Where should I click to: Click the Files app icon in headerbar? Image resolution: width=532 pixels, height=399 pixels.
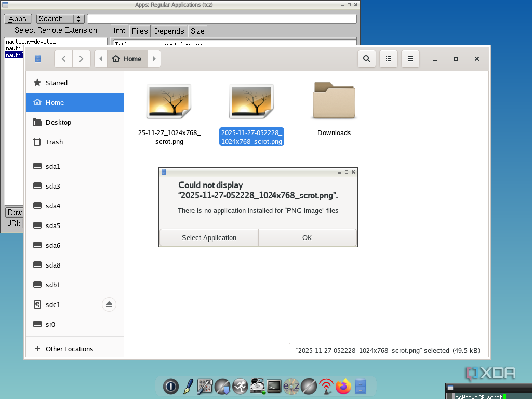(38, 59)
